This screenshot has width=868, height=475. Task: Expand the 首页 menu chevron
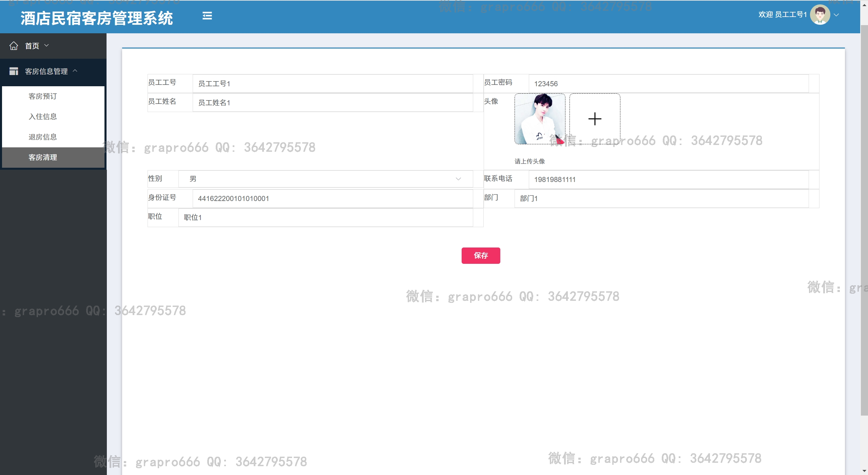pyautogui.click(x=47, y=45)
